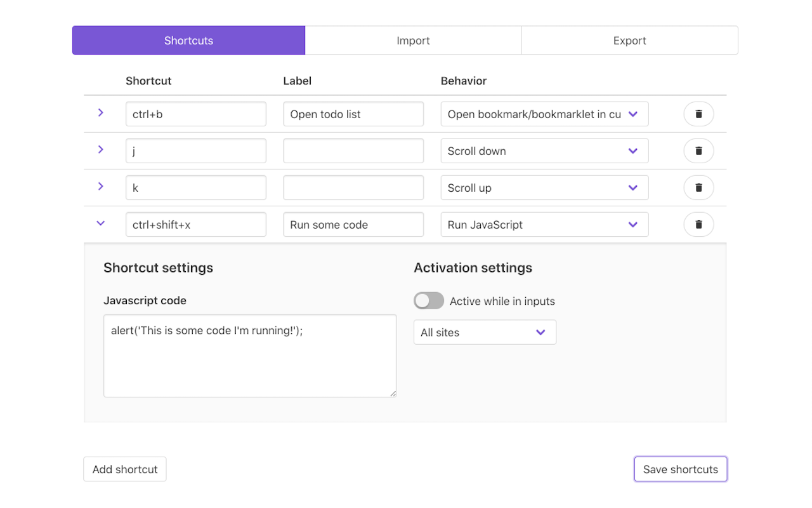Switch to the Import tab
Viewport: 812px width, 508px height.
click(413, 40)
